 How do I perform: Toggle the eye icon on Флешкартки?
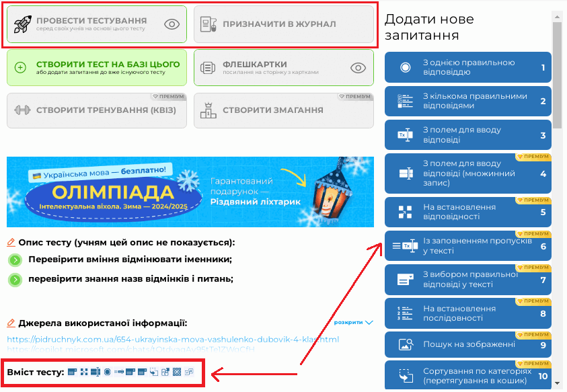358,68
